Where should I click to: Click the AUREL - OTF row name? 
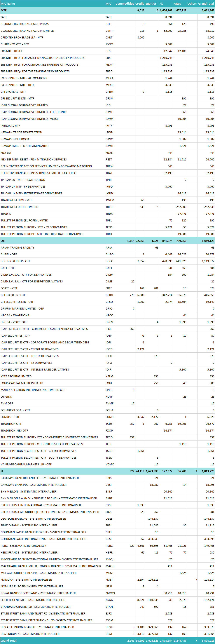tap(9, 254)
